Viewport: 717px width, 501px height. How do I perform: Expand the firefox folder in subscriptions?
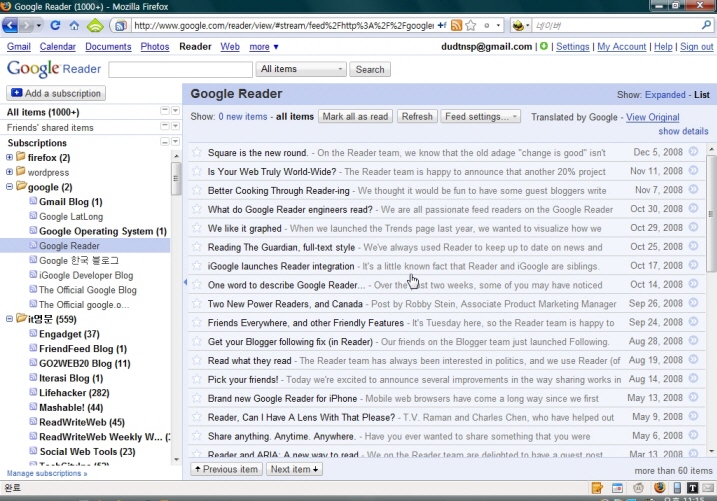pyautogui.click(x=9, y=157)
